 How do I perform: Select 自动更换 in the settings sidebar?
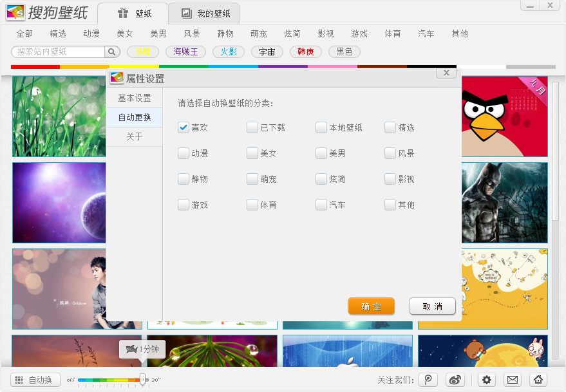coord(133,117)
